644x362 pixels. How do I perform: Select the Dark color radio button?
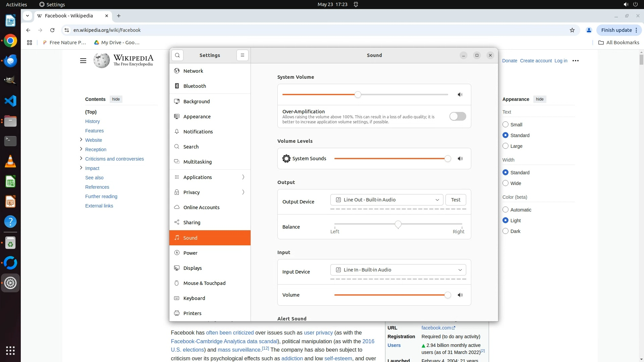(505, 231)
